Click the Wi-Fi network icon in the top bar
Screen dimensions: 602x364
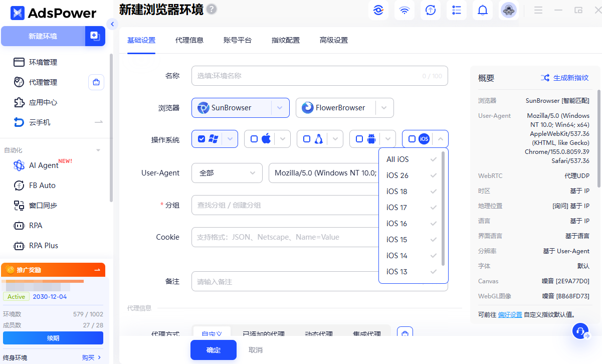405,10
